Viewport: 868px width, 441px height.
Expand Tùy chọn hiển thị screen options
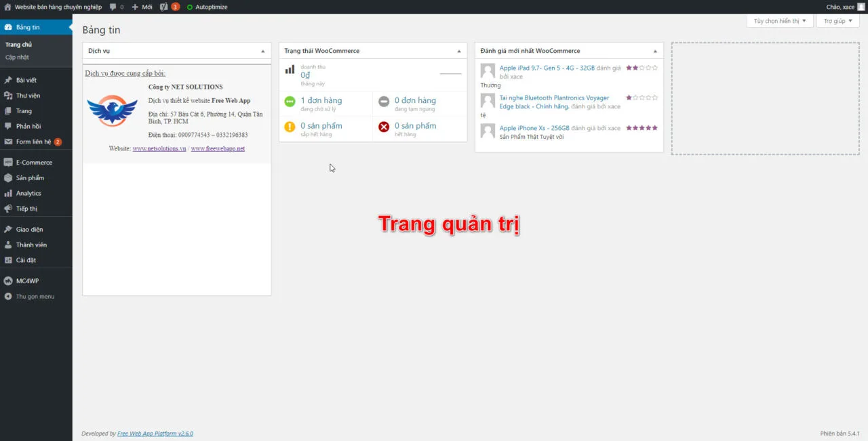780,21
